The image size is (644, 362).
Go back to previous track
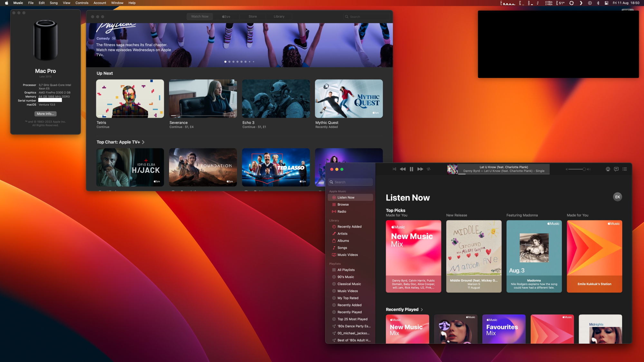tap(402, 169)
